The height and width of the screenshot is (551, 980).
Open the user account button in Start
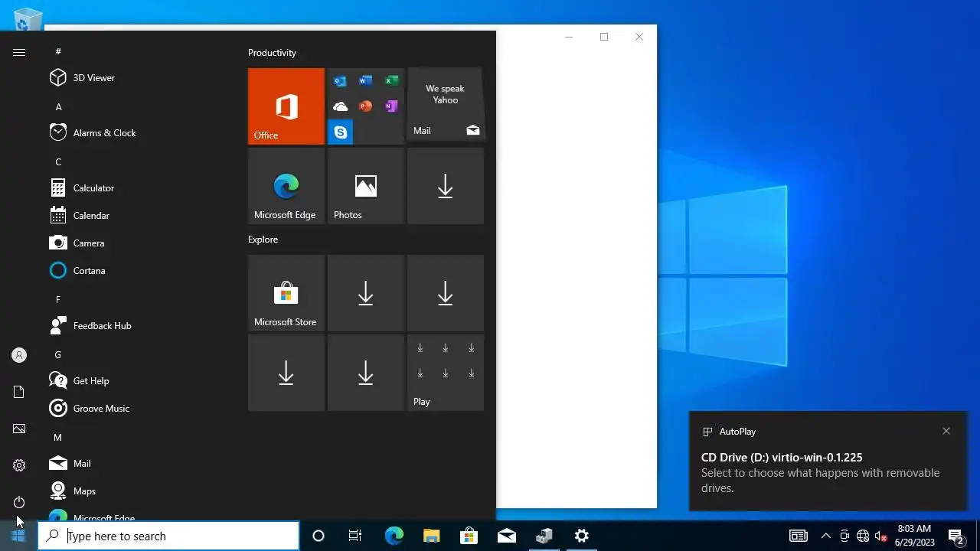[19, 355]
